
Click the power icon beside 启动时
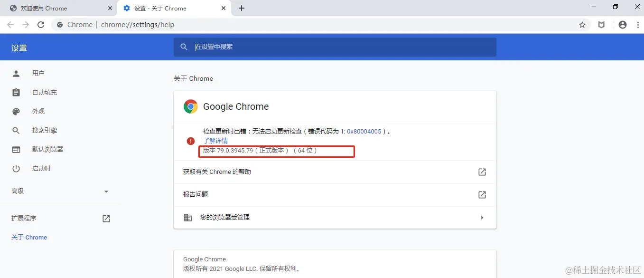coord(16,168)
